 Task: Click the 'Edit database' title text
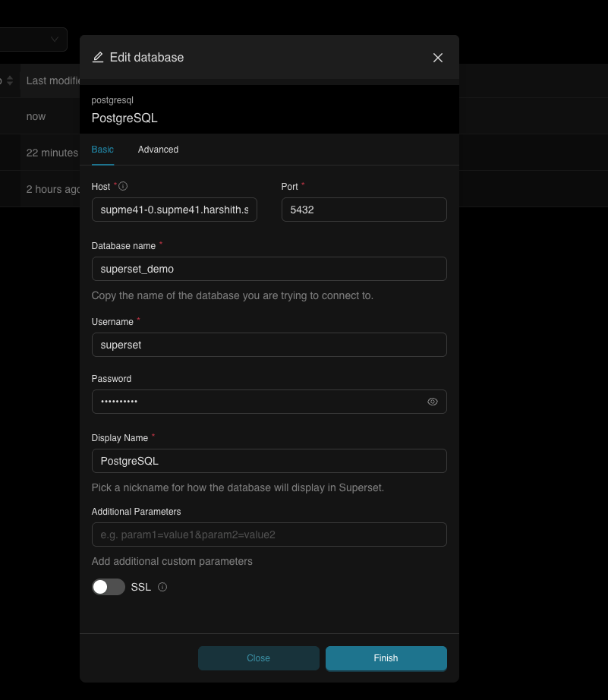[x=146, y=58]
